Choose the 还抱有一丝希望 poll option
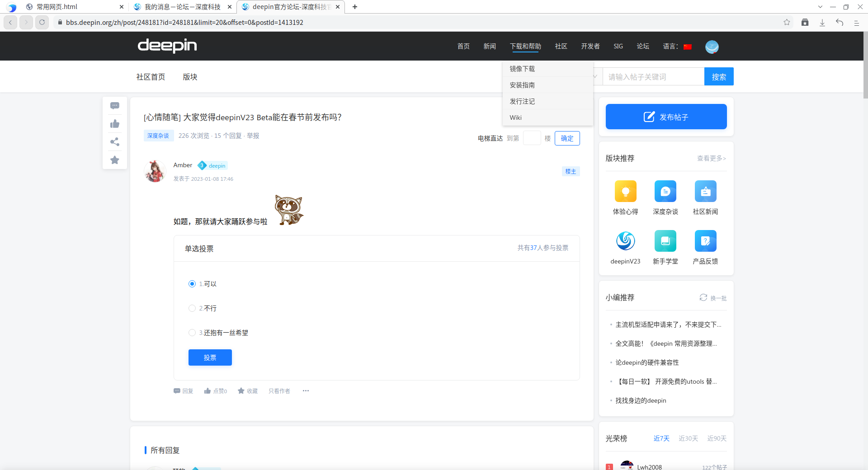868x470 pixels. coord(192,332)
